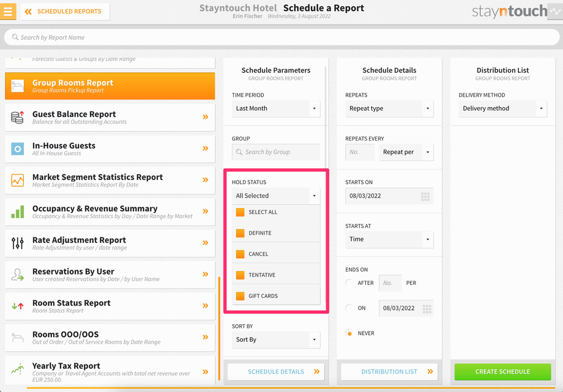Click the vertical scrollbar of the reports list
This screenshot has width=563, height=392.
pos(219,328)
